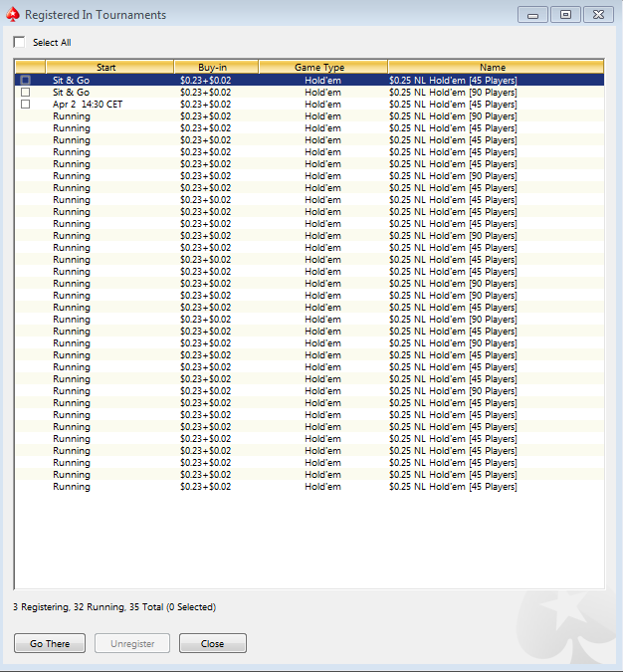Maximize the Registered In Tournaments window
Image resolution: width=623 pixels, height=672 pixels.
(565, 15)
